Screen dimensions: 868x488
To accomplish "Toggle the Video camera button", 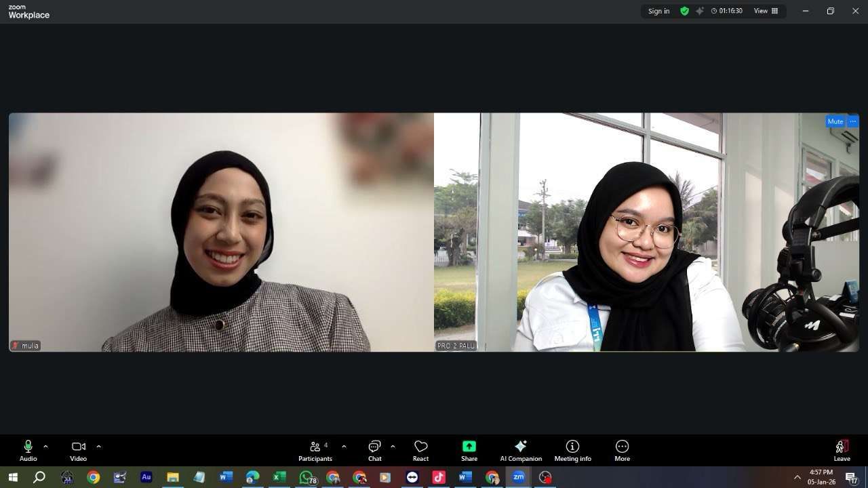I will 79,450.
